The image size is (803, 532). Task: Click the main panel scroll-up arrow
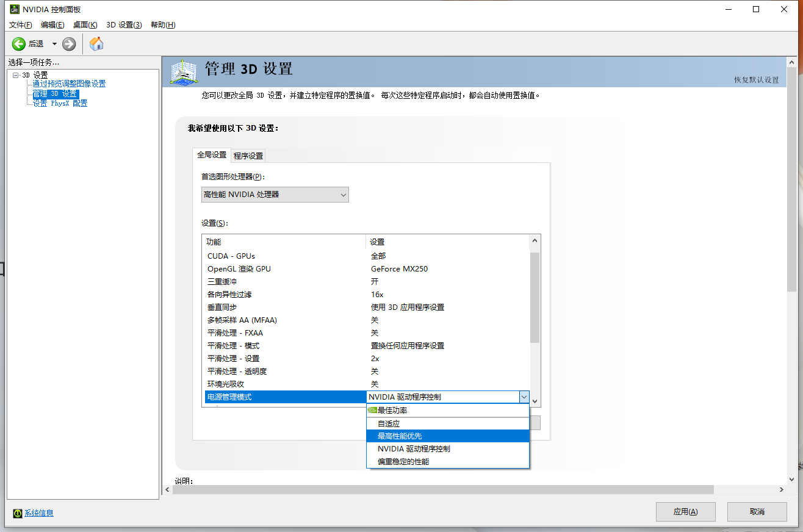pos(791,63)
